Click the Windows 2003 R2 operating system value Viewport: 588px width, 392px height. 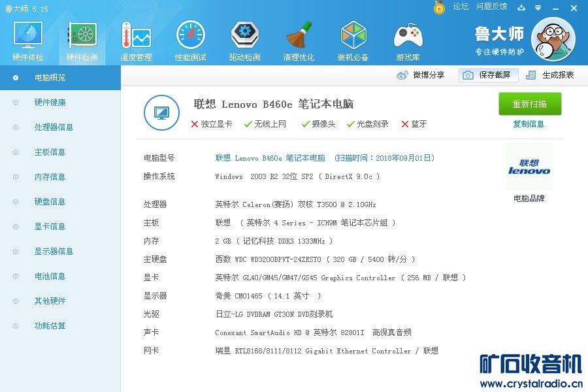pyautogui.click(x=297, y=176)
